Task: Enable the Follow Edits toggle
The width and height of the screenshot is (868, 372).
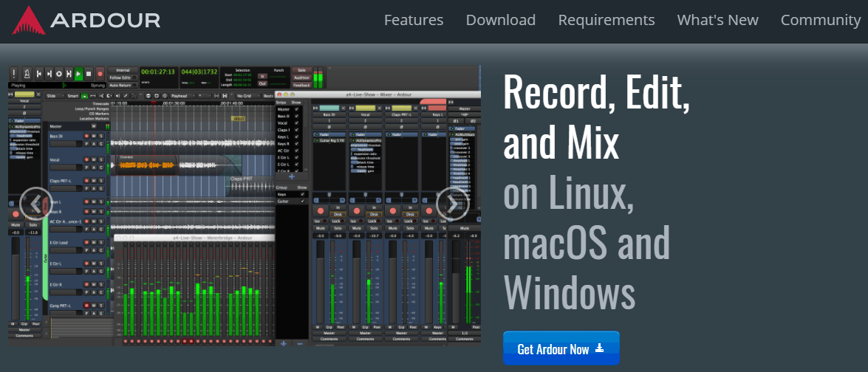Action: [x=123, y=77]
